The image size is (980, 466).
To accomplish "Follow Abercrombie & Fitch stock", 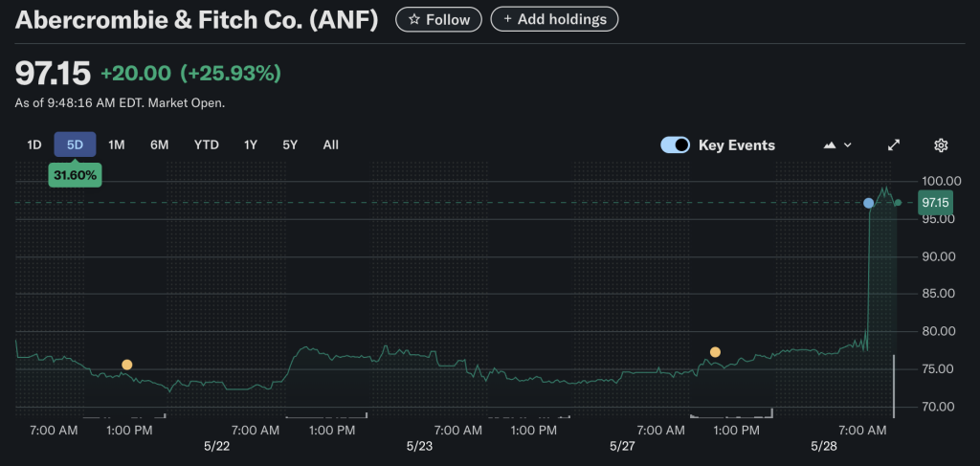I will point(438,19).
